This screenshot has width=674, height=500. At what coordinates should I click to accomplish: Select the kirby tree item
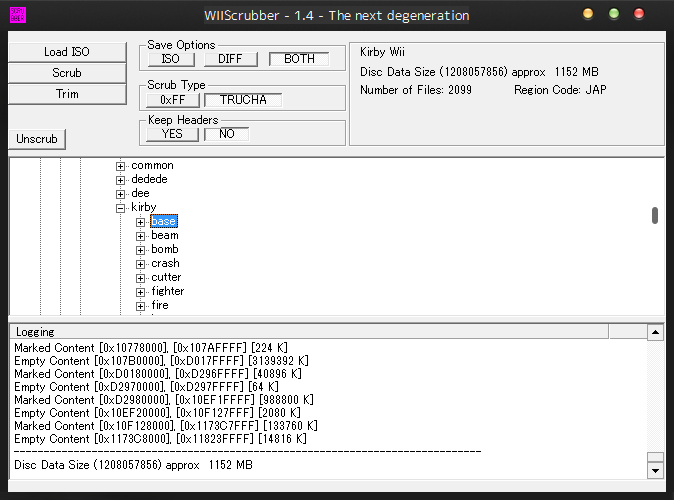[x=144, y=207]
